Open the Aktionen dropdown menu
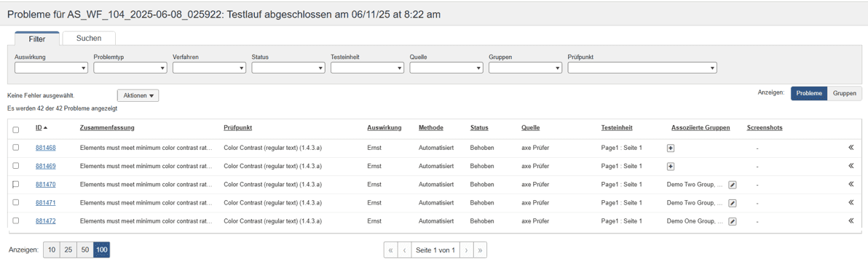The image size is (868, 267). (x=138, y=95)
